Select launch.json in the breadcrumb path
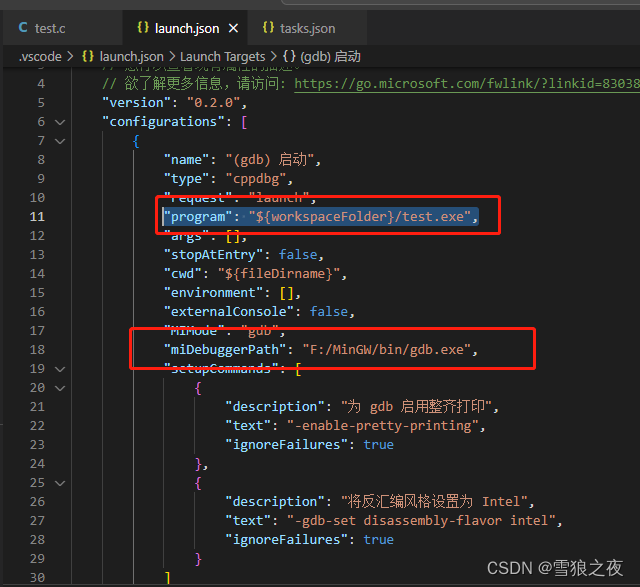Screen dimensions: 640x587 pos(131,56)
